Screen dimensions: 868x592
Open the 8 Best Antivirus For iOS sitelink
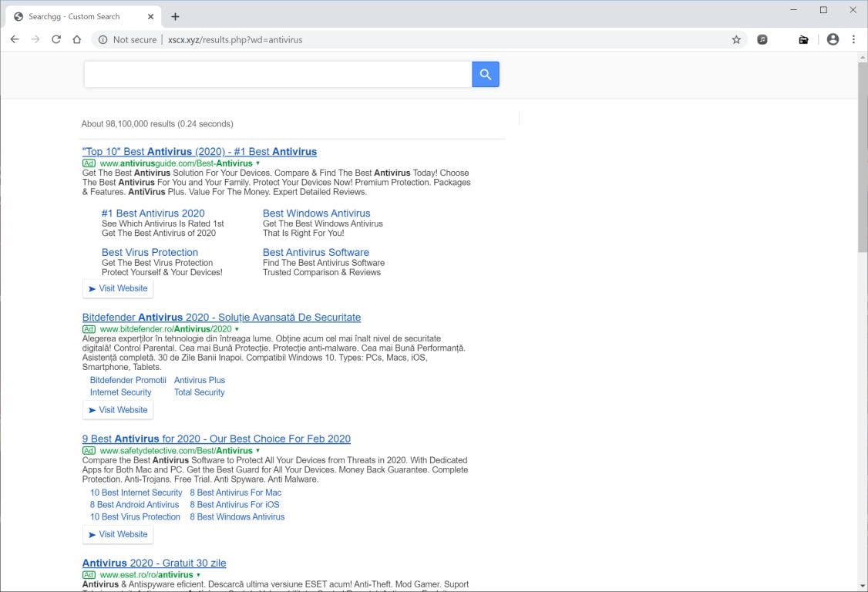[x=234, y=505]
